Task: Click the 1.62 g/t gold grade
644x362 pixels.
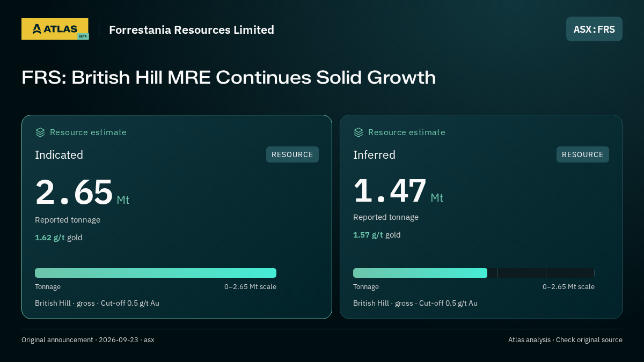Action: click(x=58, y=238)
